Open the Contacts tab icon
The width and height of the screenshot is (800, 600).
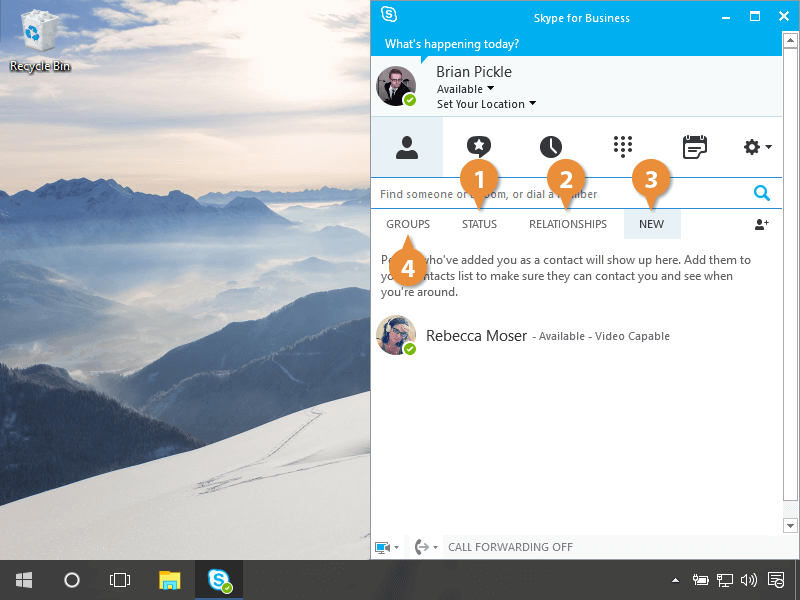(406, 147)
